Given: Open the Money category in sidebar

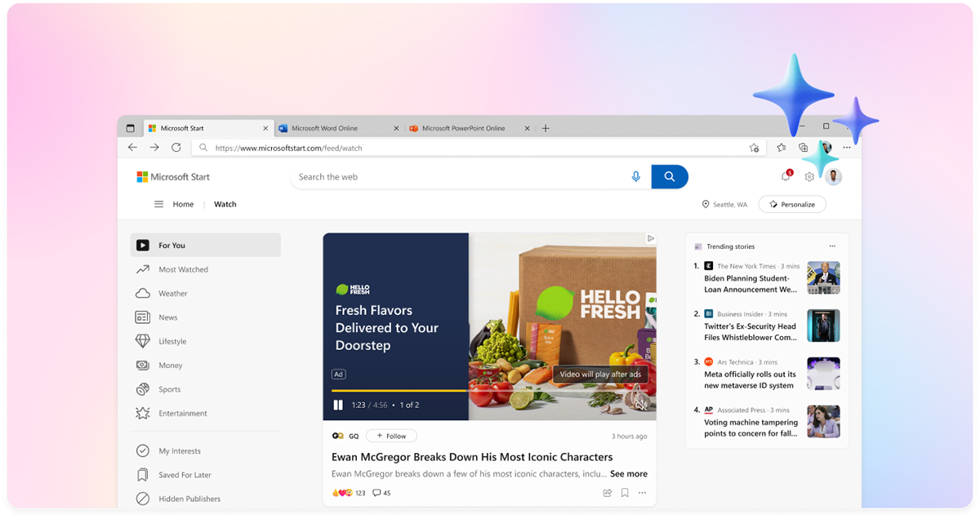Looking at the screenshot, I should (x=205, y=366).
